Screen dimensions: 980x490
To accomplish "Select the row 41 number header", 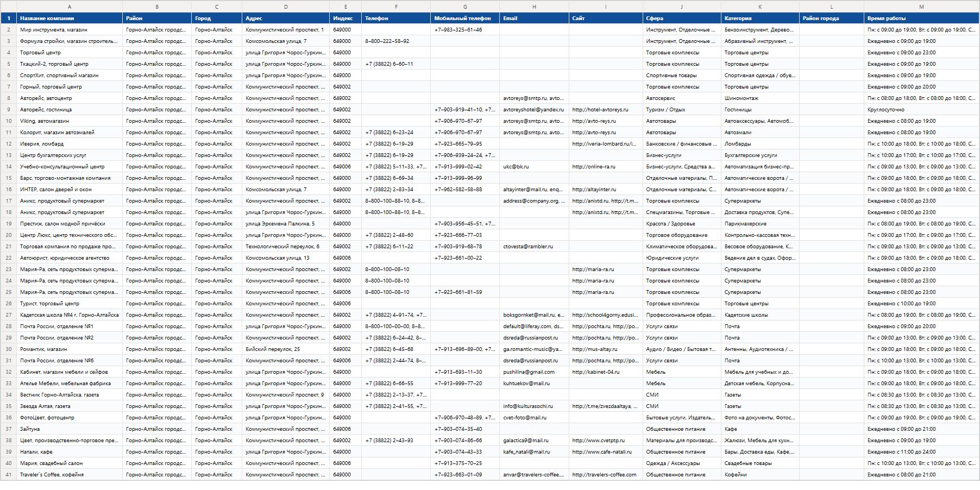I will (x=9, y=475).
